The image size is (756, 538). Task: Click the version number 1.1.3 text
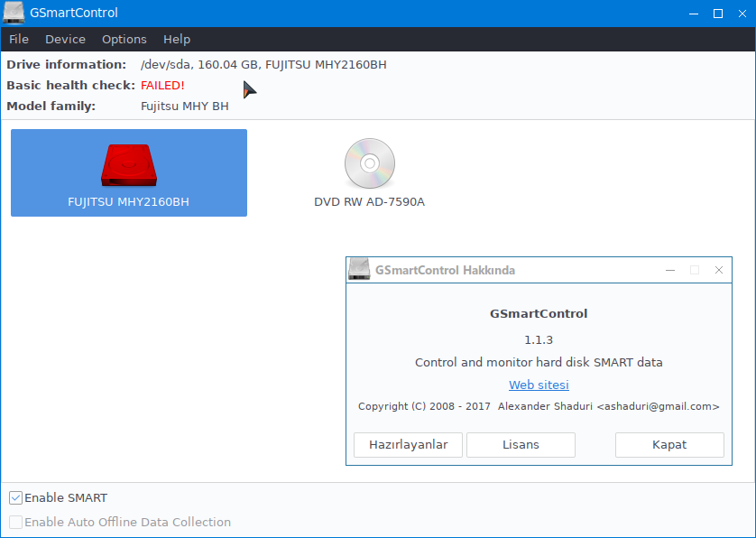(x=539, y=339)
